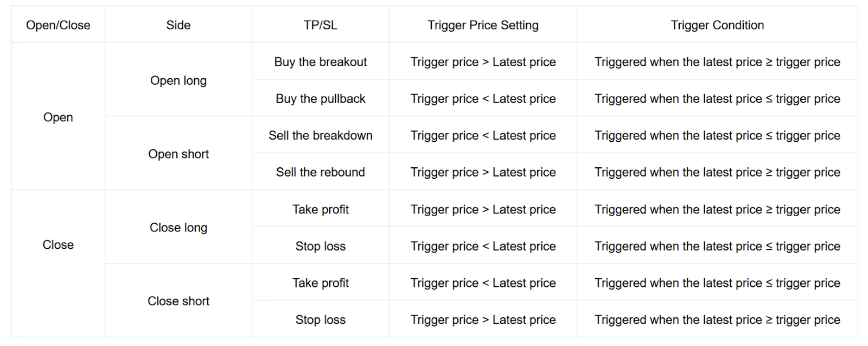The height and width of the screenshot is (346, 868).
Task: Click trigger condition for Buy the breakout
Action: [x=717, y=62]
